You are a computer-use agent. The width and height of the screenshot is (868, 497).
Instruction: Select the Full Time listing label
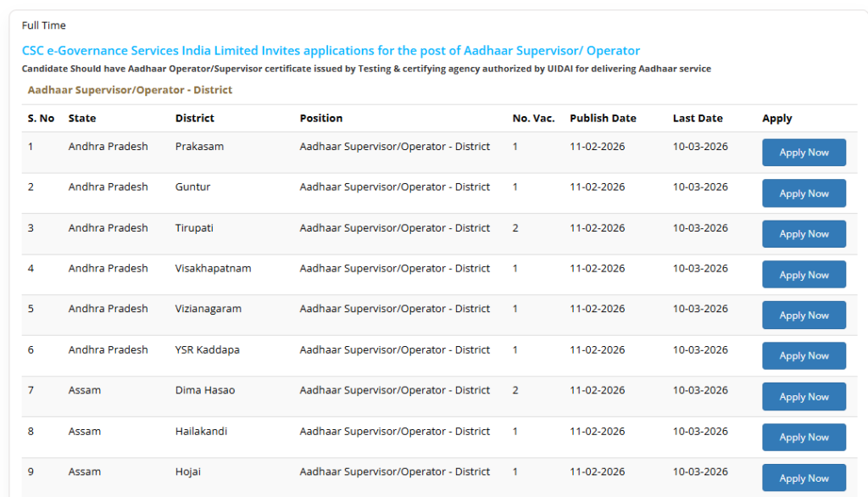[x=43, y=25]
